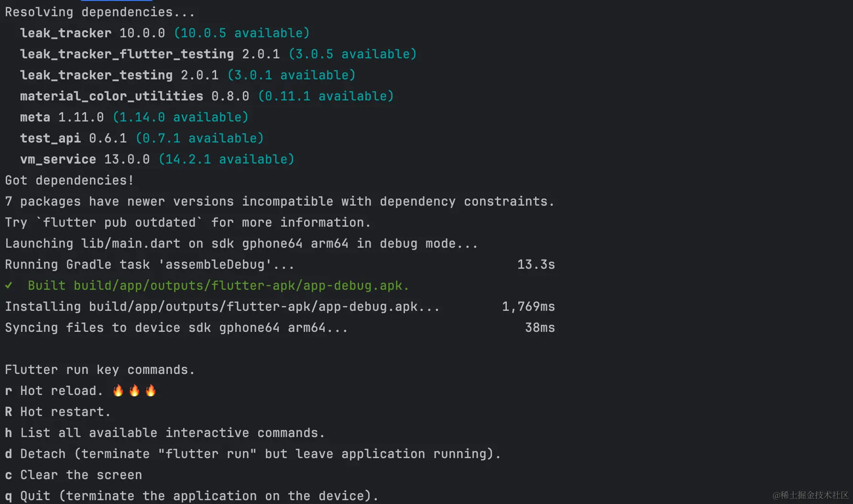Click the material_color_utilities package entry
This screenshot has width=853, height=504.
coord(111,96)
